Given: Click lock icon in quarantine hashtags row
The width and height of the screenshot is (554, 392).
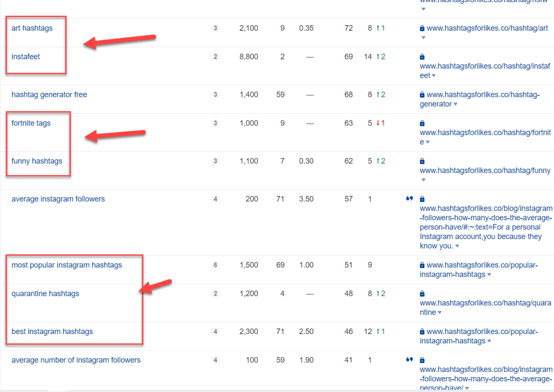Looking at the screenshot, I should 422,294.
